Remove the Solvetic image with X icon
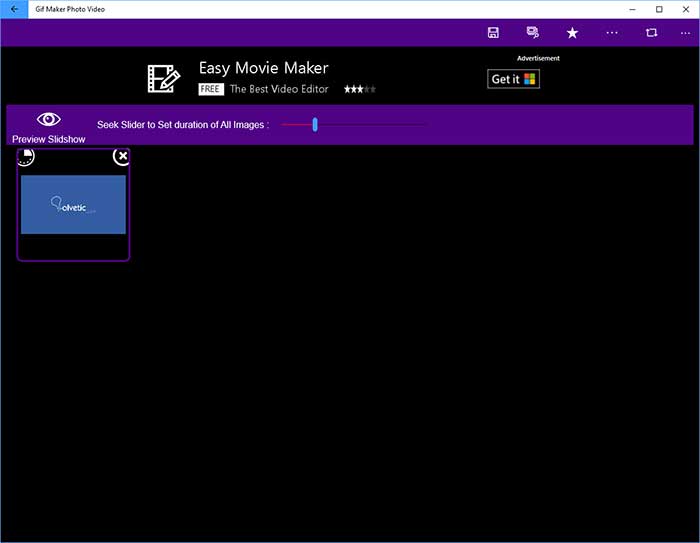 click(121, 156)
